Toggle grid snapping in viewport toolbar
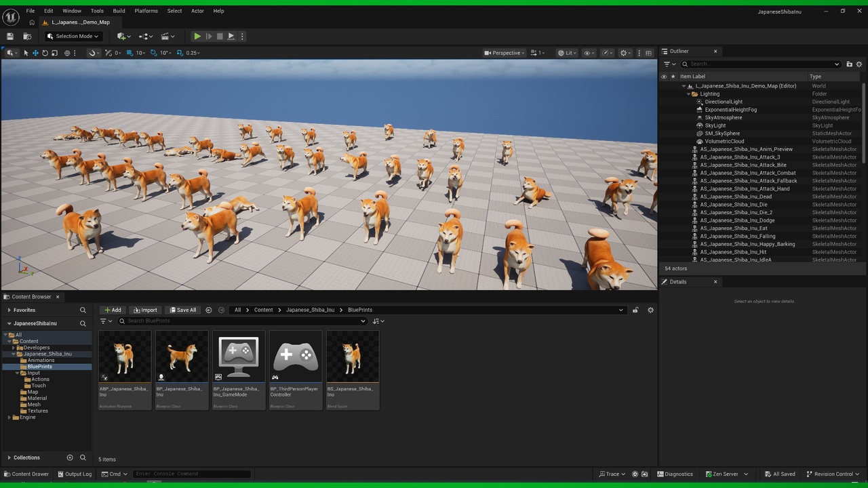 point(130,53)
